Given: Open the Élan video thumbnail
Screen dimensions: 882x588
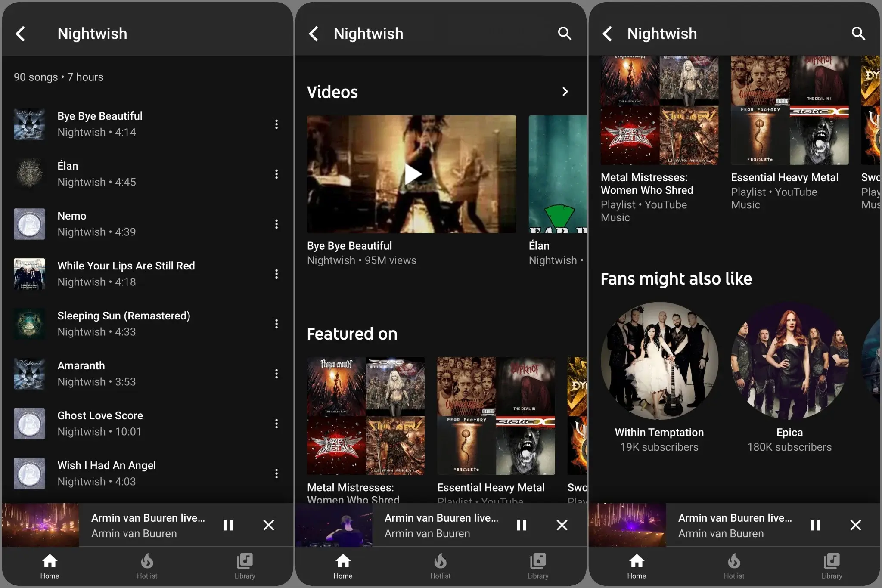Looking at the screenshot, I should [x=558, y=174].
